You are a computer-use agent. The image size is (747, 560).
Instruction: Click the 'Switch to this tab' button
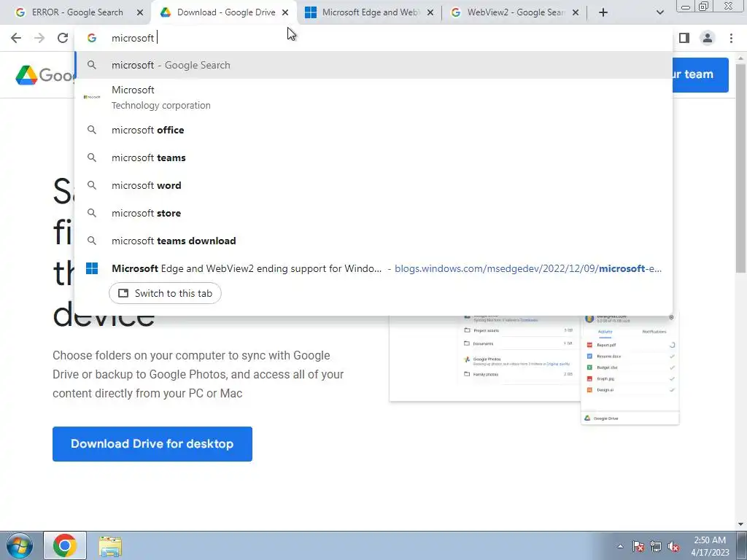[165, 293]
